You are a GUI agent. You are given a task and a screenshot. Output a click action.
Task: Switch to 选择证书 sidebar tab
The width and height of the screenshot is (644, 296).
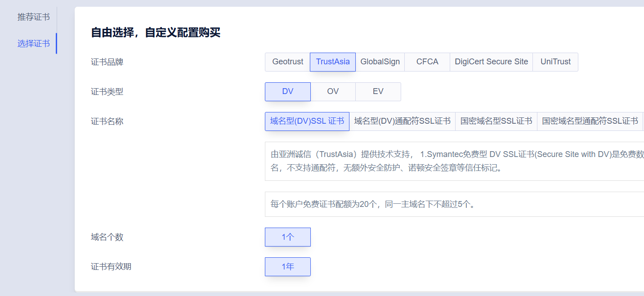tap(34, 44)
